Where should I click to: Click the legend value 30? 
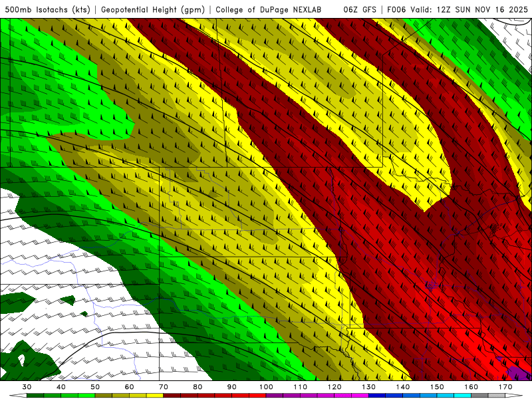pyautogui.click(x=27, y=387)
